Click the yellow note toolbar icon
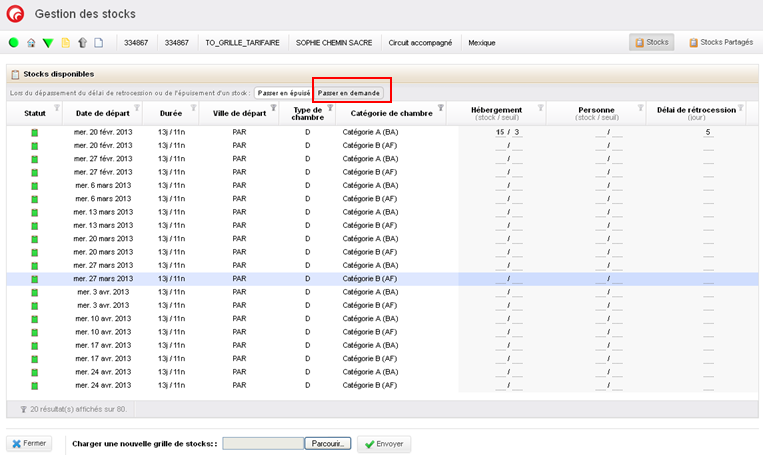The width and height of the screenshot is (763, 455). point(64,43)
